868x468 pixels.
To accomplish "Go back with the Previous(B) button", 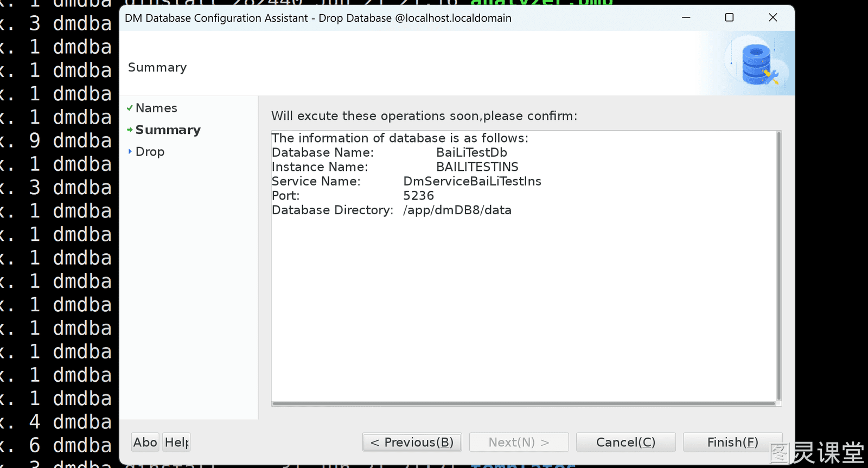I will pos(412,442).
